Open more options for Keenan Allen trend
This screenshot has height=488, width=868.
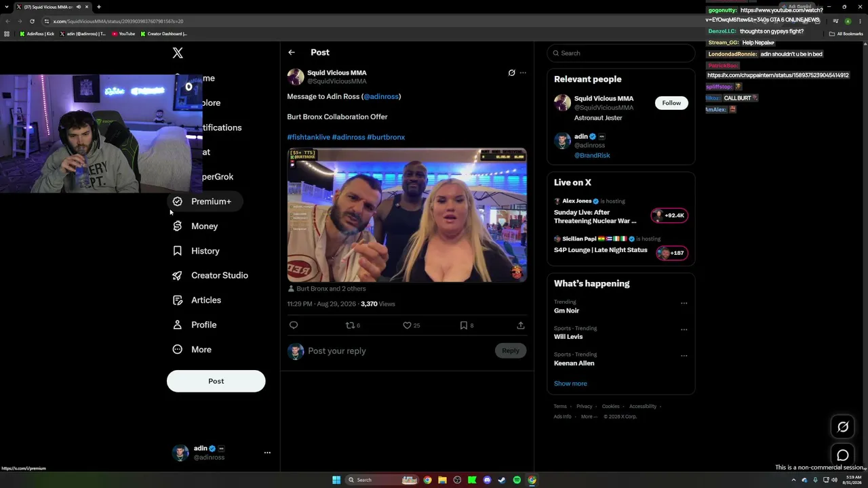tap(684, 355)
